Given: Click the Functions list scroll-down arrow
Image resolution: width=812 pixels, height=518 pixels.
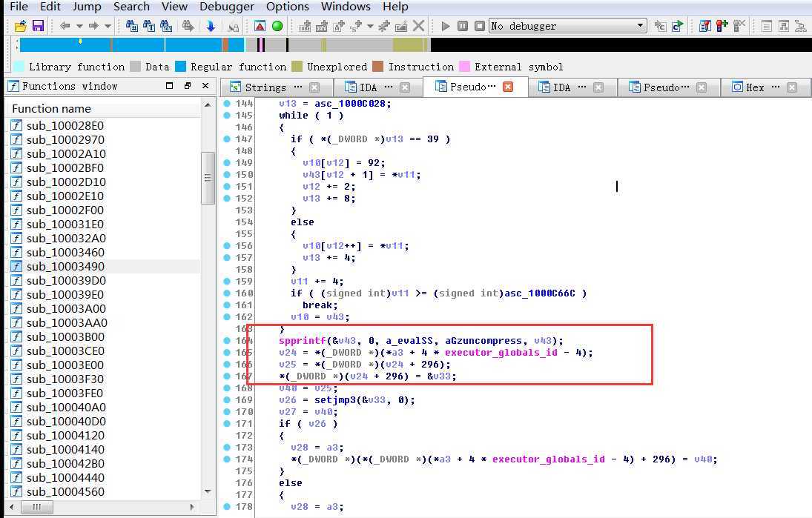Looking at the screenshot, I should point(208,491).
